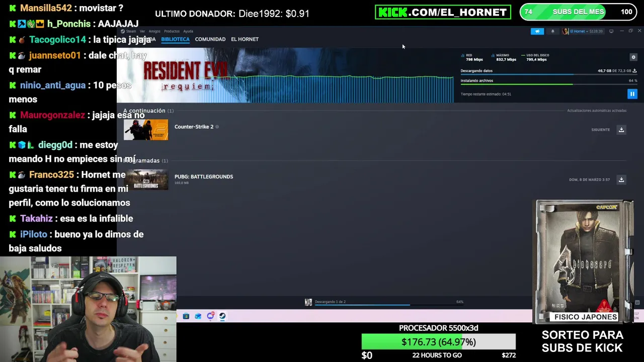Click the USO DEL DISCO legend
Screen dimensions: 644x362
click(x=535, y=57)
